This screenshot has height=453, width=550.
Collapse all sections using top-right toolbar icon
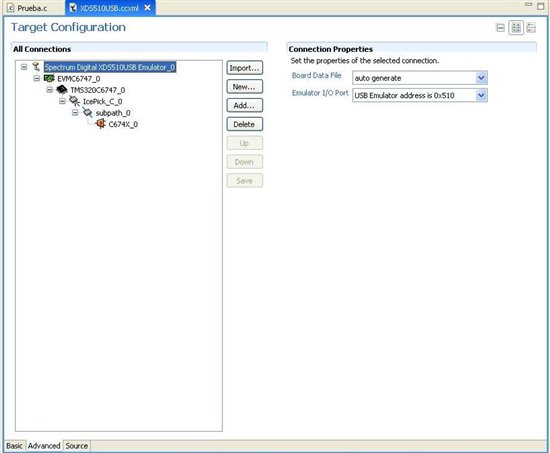(501, 28)
